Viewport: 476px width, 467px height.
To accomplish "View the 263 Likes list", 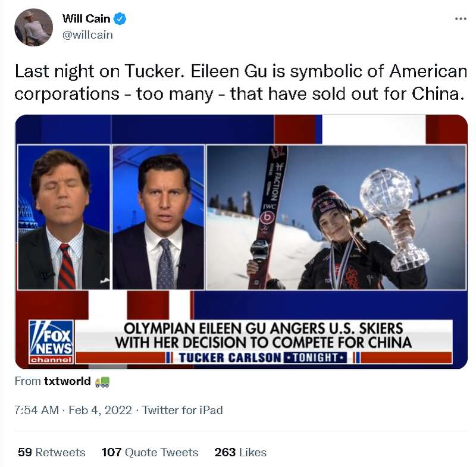I will 240,452.
